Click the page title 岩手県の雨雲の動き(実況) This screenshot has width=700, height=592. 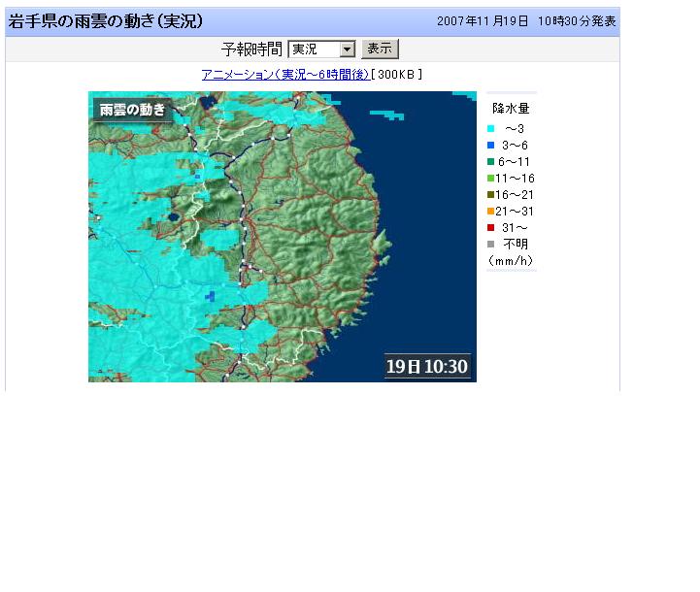tap(106, 21)
